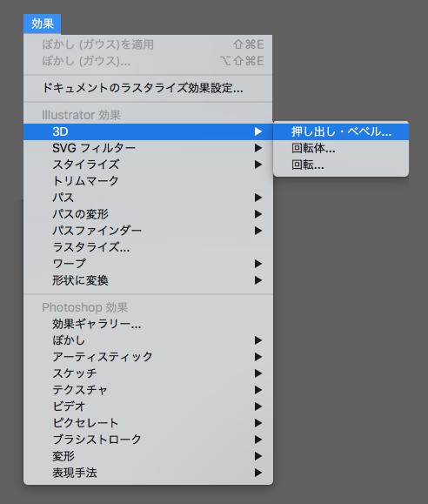Expand the パス submenu
The width and height of the screenshot is (428, 504).
coord(148,198)
